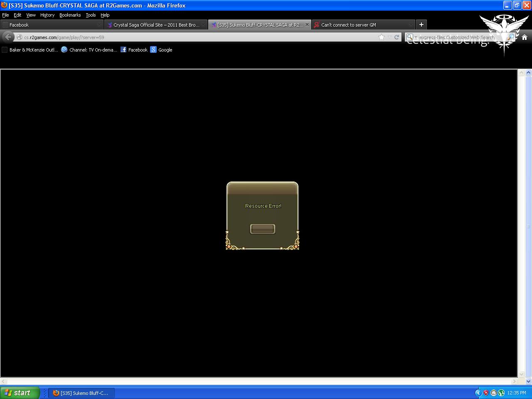Screen dimensions: 532x399
Task: Click the uTorrent tray icon
Action: tap(501, 393)
